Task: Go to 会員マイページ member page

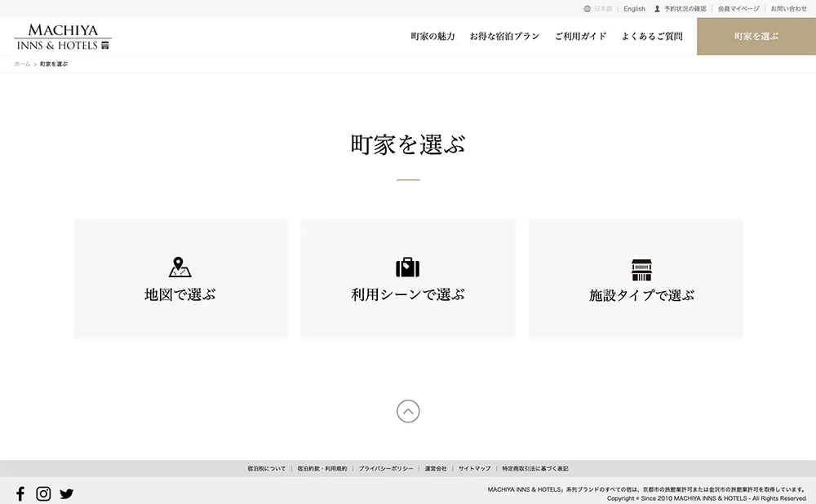Action: (x=738, y=9)
